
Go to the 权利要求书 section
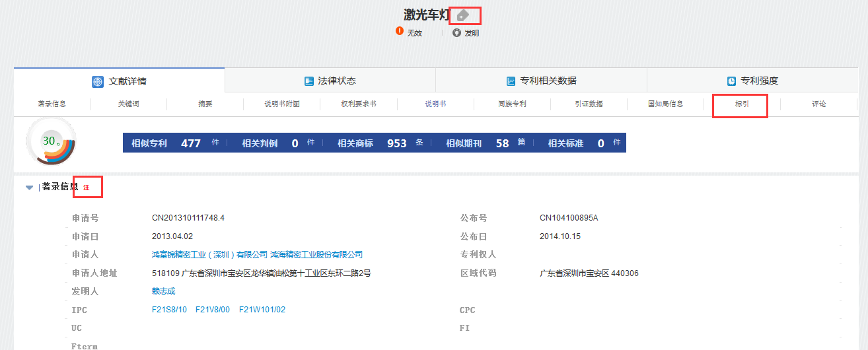(358, 104)
